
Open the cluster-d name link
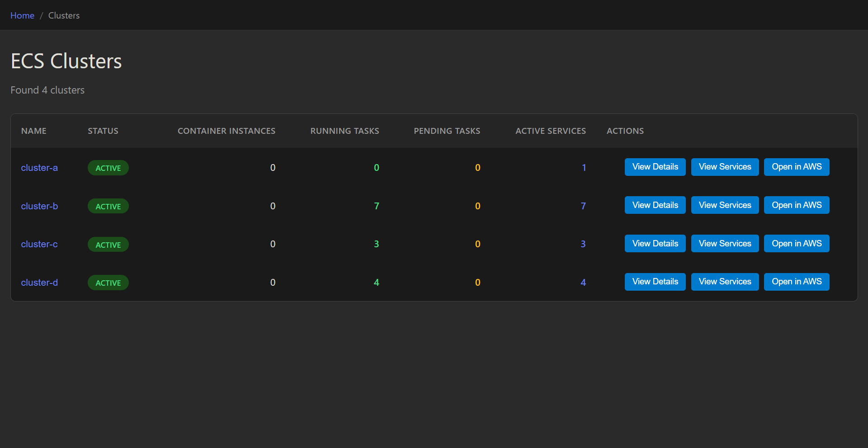click(39, 283)
